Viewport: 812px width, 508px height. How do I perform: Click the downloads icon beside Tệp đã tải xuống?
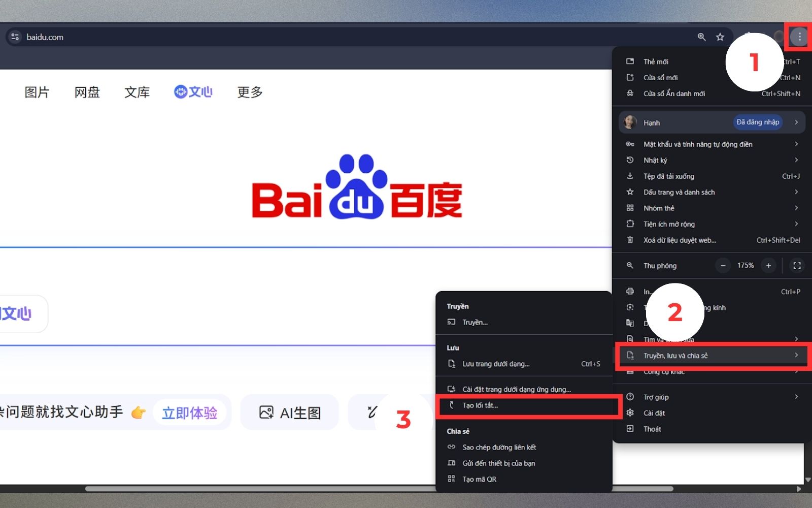click(x=630, y=176)
